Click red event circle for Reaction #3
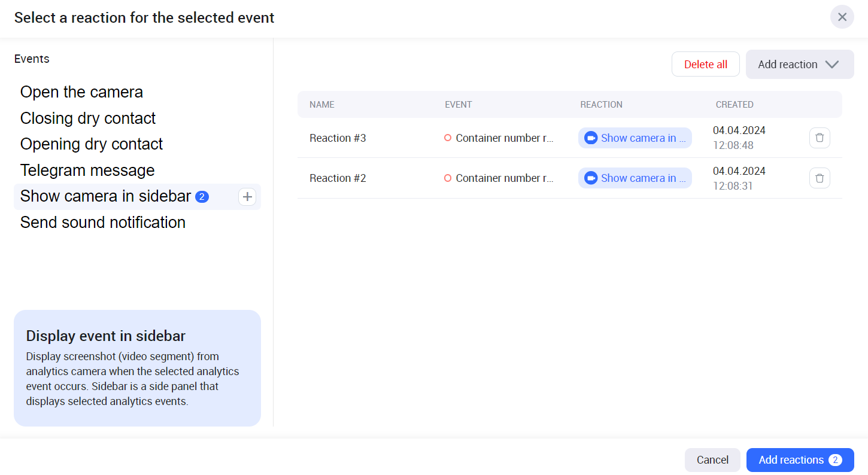This screenshot has width=868, height=475. [448, 138]
